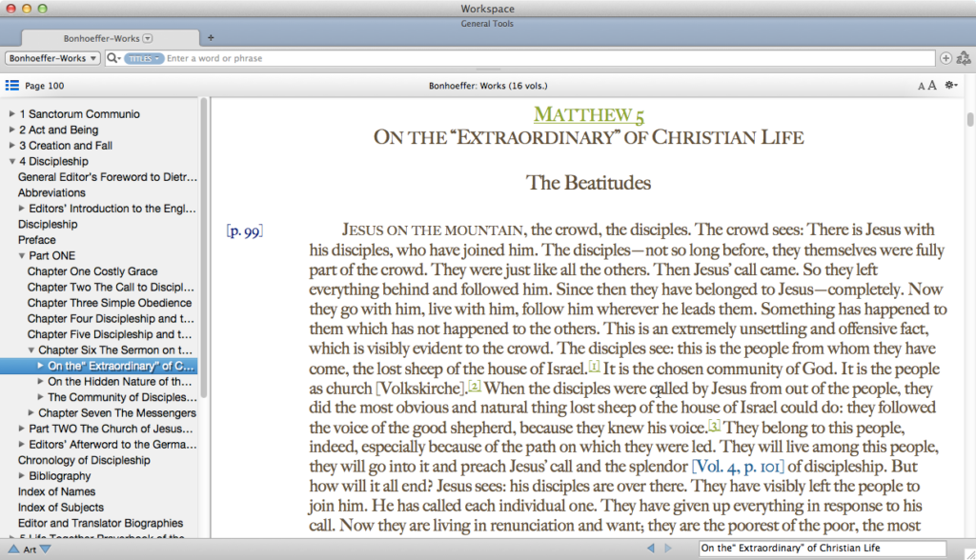
Task: Expand 3 Creation and Fall
Action: pyautogui.click(x=11, y=145)
